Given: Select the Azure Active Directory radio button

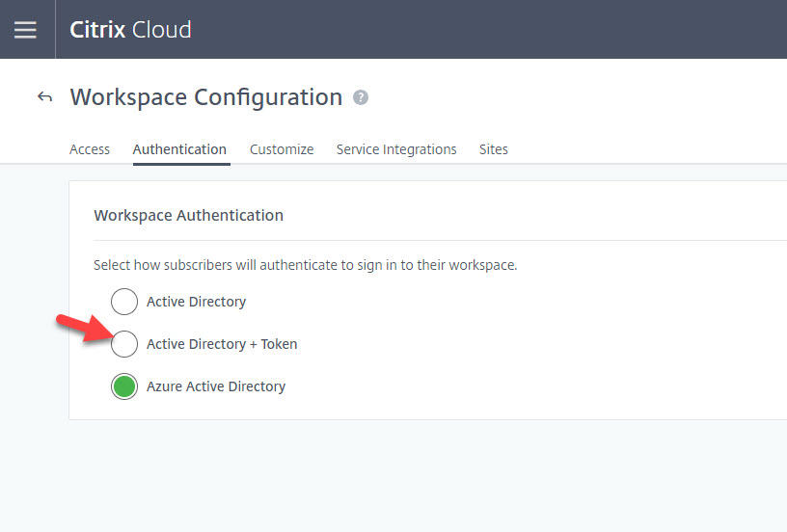Looking at the screenshot, I should click(x=124, y=386).
